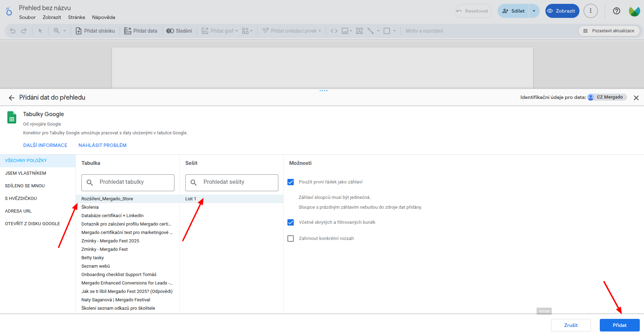Click the help question mark icon
Image resolution: width=644 pixels, height=335 pixels.
[x=617, y=11]
